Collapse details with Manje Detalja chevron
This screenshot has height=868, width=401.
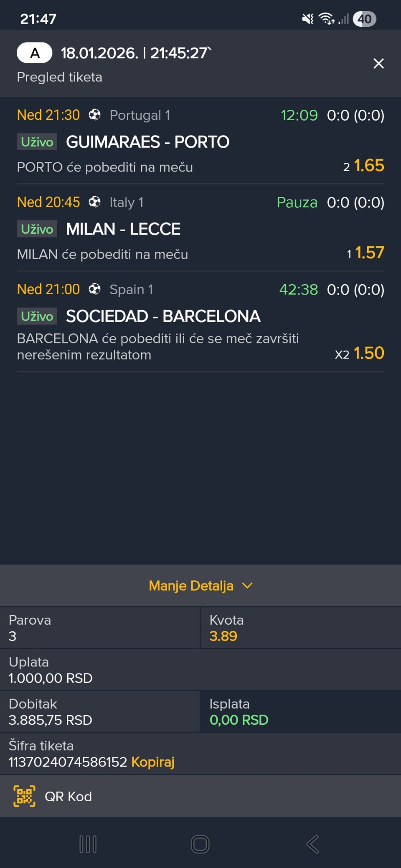pyautogui.click(x=247, y=585)
